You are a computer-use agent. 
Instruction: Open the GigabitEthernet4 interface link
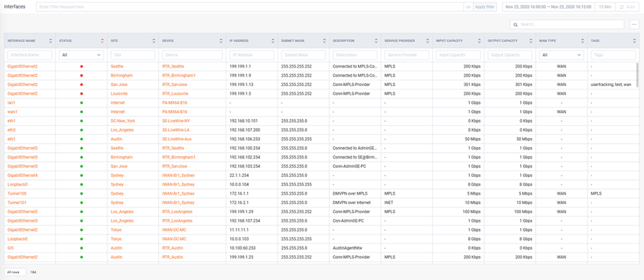pyautogui.click(x=23, y=176)
